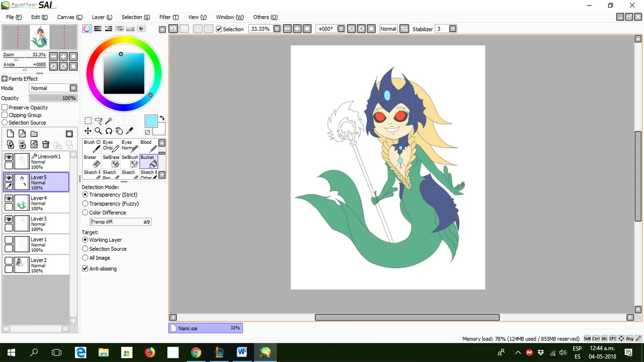The width and height of the screenshot is (644, 362).
Task: Toggle visibility of Linework1 layer
Action: 9,157
